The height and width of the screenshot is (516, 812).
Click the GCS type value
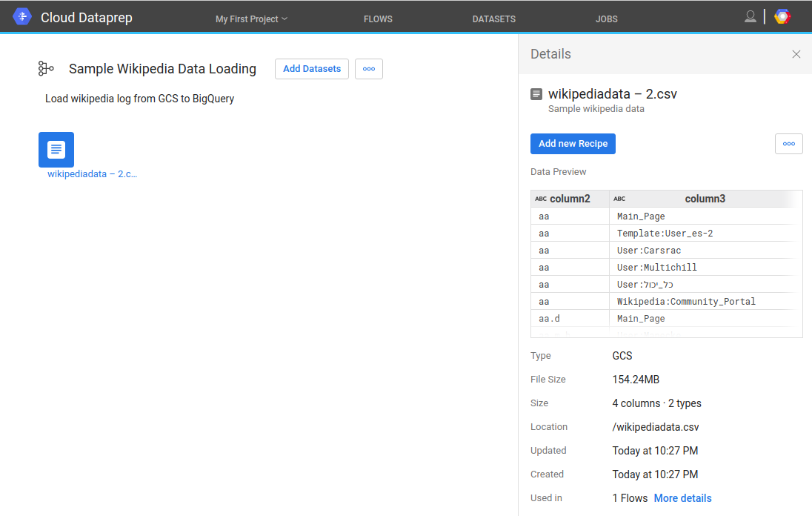[622, 356]
